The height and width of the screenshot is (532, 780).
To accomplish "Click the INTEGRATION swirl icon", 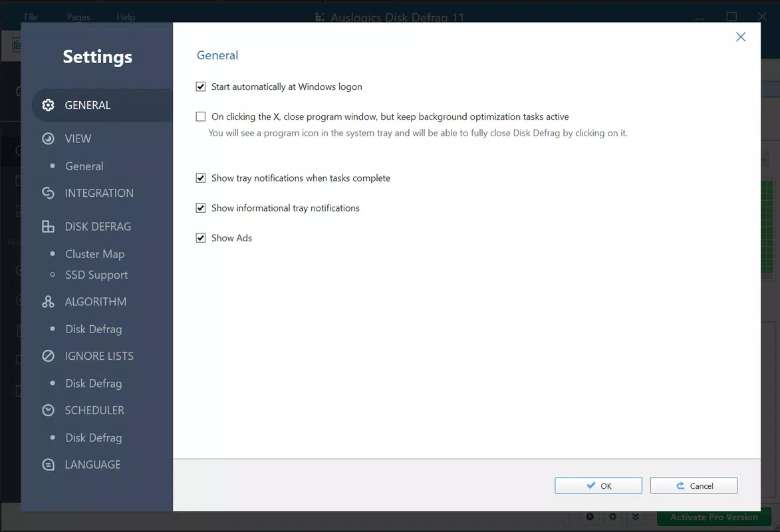I will tap(49, 193).
